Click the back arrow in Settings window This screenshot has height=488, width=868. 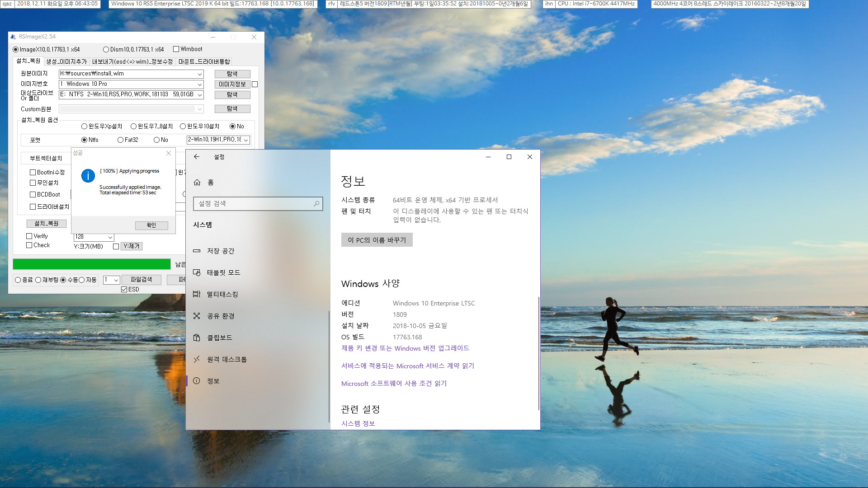[197, 157]
